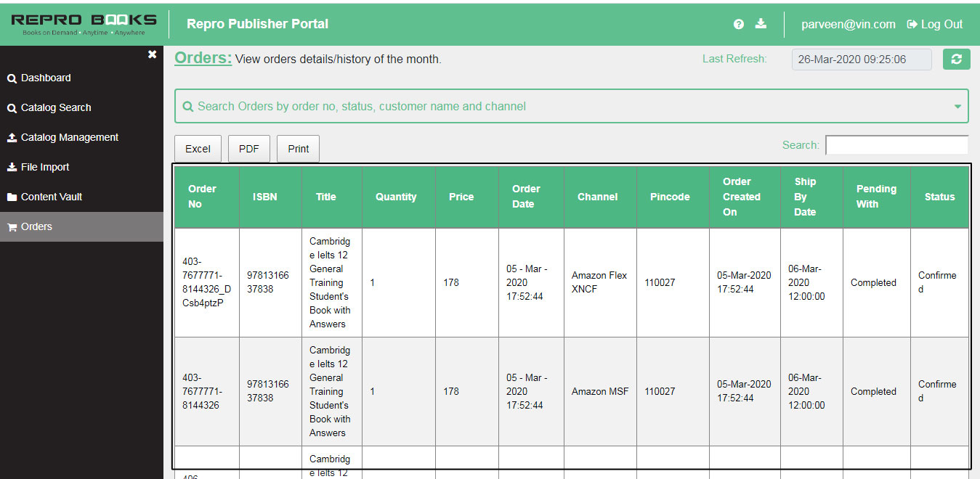This screenshot has height=479, width=980.
Task: Collapse the sidebar with the X icon
Action: pos(152,54)
